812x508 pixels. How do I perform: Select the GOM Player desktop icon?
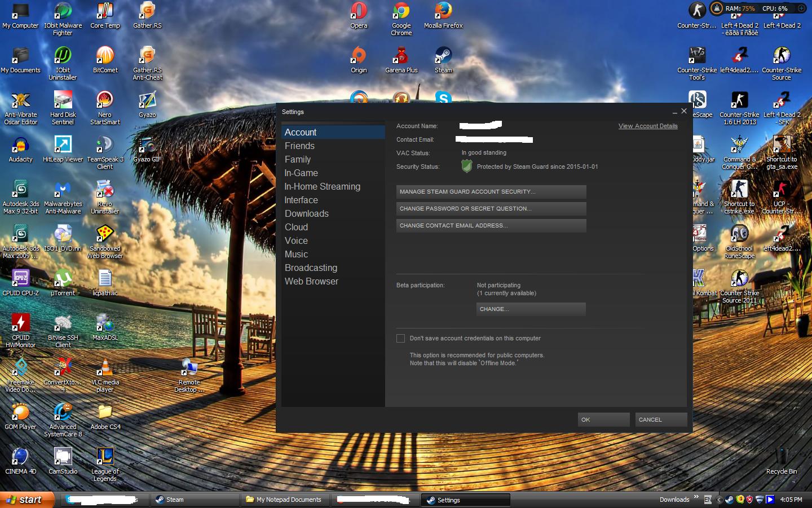pos(20,417)
